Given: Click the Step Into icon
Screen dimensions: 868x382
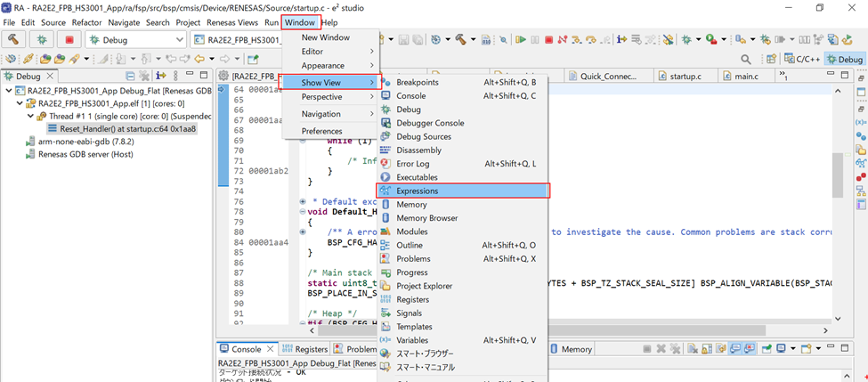Looking at the screenshot, I should 578,39.
